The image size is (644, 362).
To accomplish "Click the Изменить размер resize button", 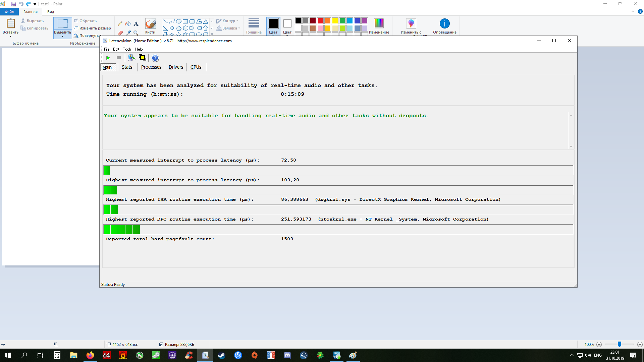I will tap(93, 28).
